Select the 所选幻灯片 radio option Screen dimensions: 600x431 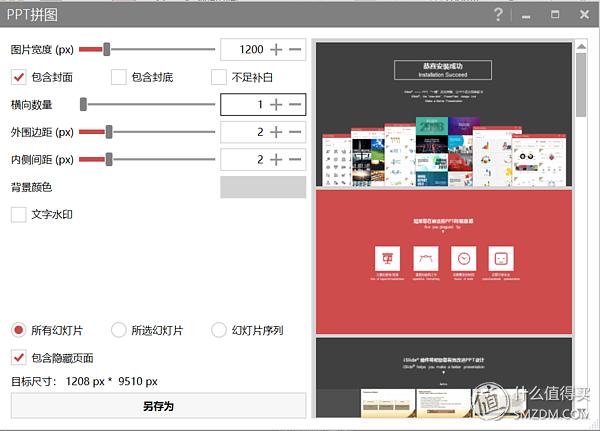click(119, 330)
